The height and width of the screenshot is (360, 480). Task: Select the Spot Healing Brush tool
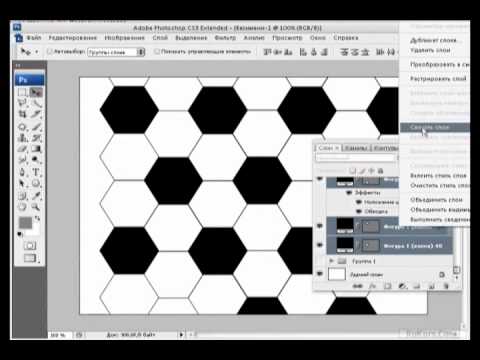click(22, 127)
